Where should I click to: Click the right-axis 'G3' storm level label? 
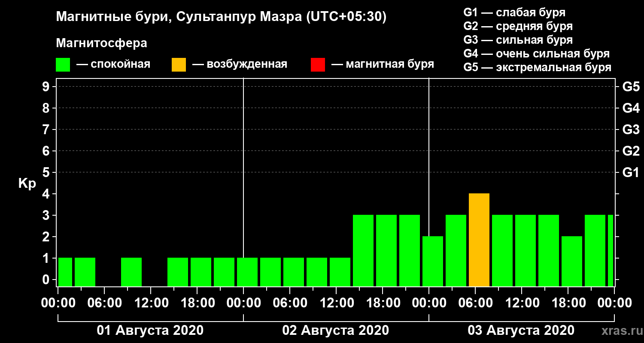click(631, 129)
